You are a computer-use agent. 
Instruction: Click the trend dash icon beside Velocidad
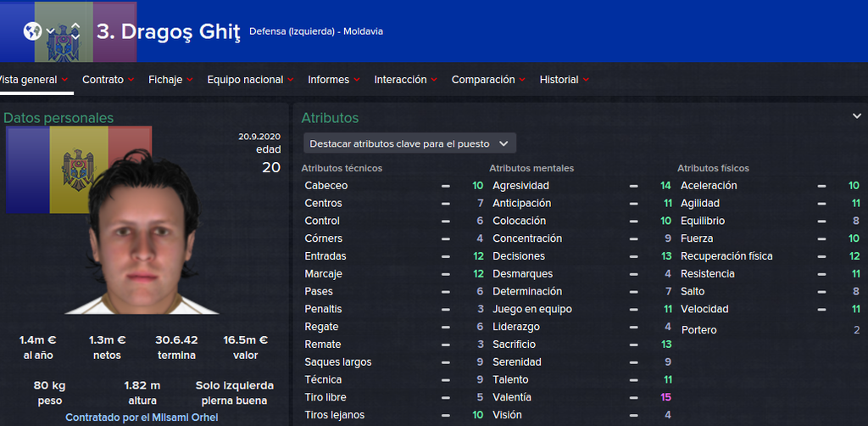click(x=821, y=309)
